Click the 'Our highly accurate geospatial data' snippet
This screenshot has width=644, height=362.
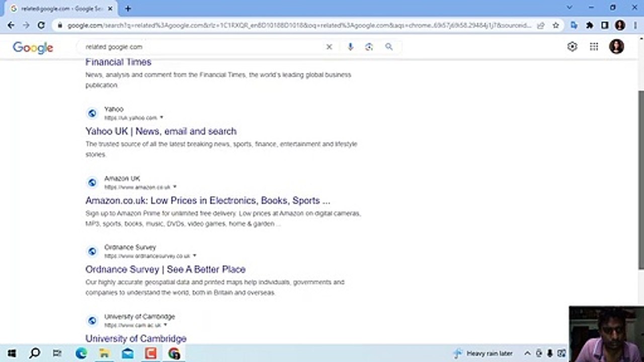(x=215, y=288)
